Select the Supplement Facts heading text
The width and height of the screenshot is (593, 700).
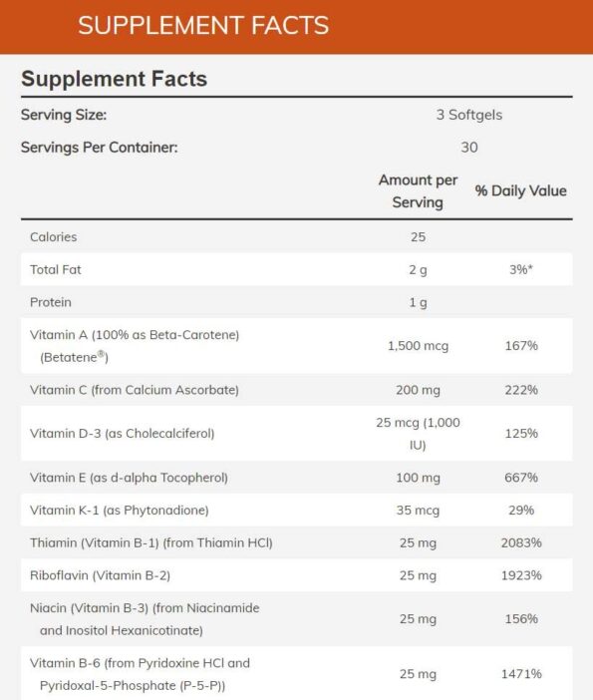(x=115, y=79)
